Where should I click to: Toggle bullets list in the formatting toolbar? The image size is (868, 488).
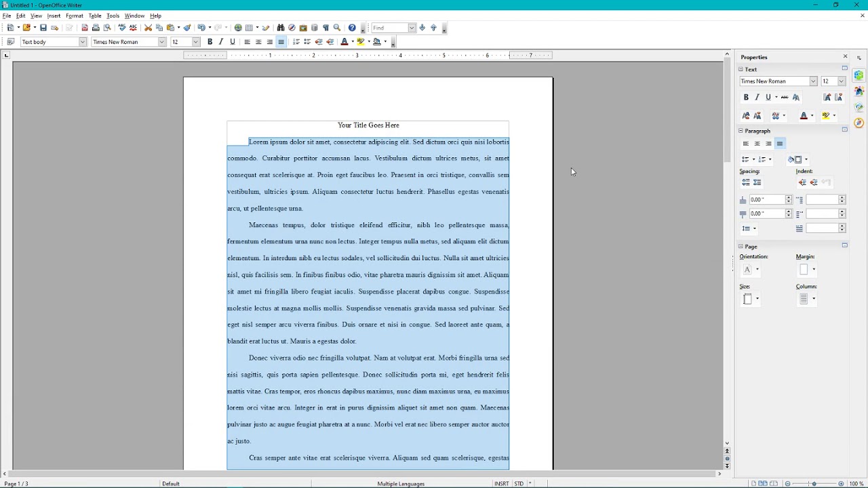307,42
